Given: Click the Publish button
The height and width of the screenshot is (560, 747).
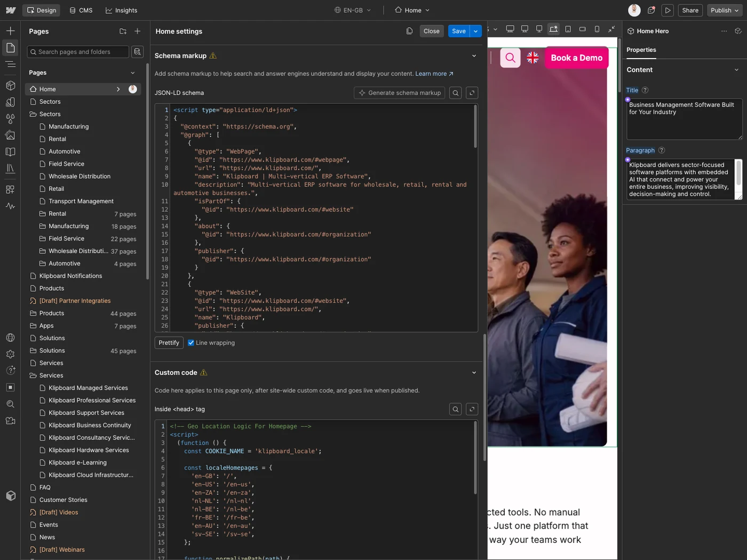Looking at the screenshot, I should click(725, 10).
